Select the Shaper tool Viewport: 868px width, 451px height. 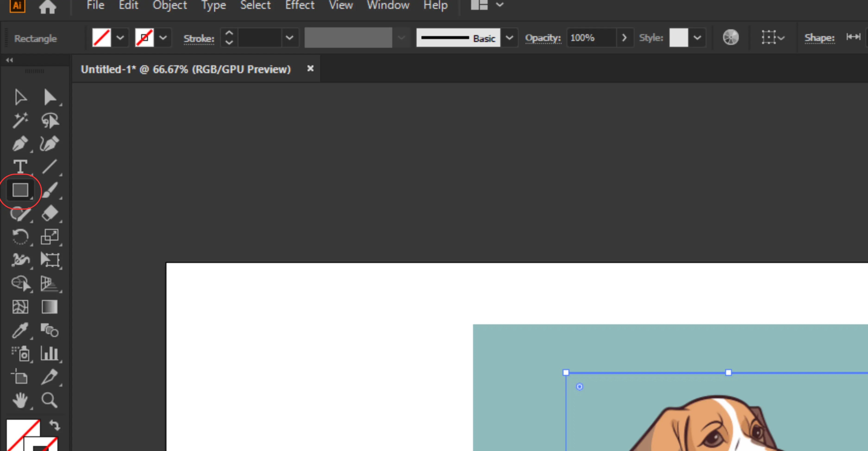click(21, 213)
